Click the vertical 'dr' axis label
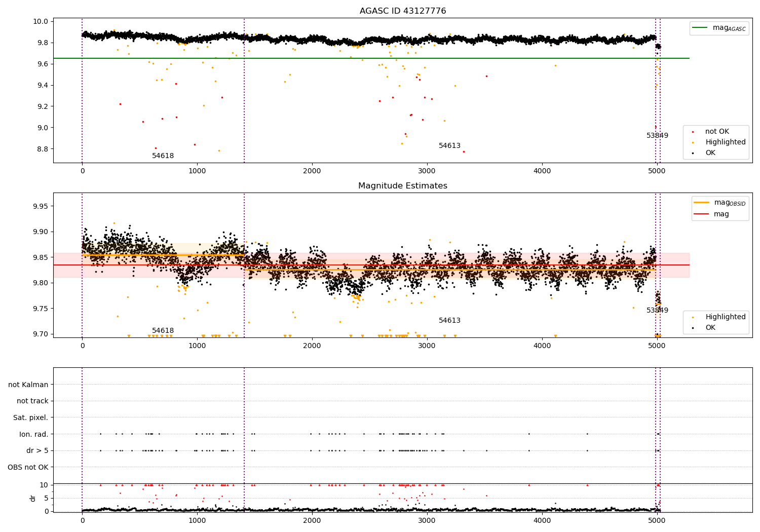Viewport: 760px width, 532px height. [33, 498]
